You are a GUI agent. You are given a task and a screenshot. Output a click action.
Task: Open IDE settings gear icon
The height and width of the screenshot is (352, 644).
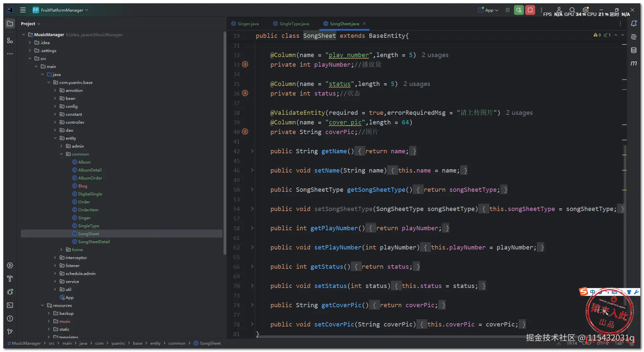(586, 10)
